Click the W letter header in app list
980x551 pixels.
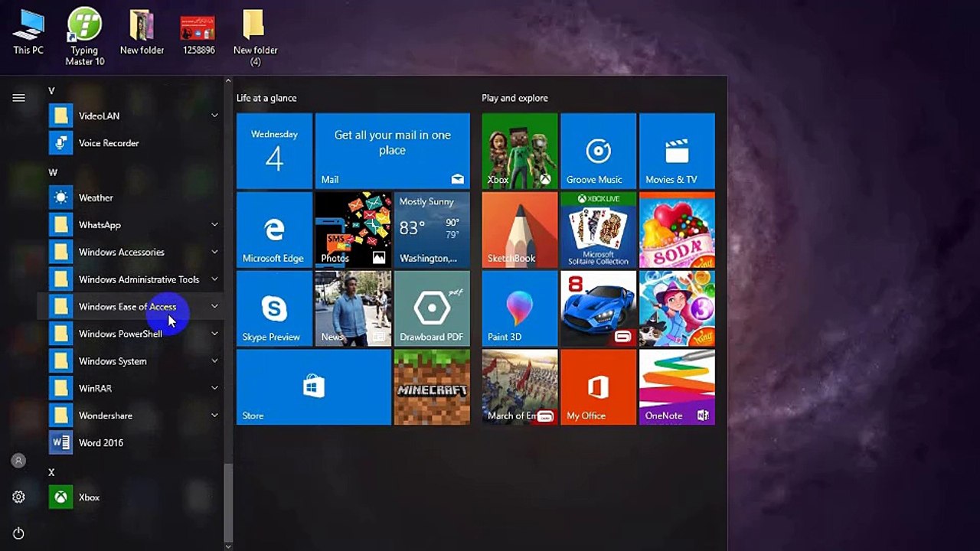coord(53,172)
